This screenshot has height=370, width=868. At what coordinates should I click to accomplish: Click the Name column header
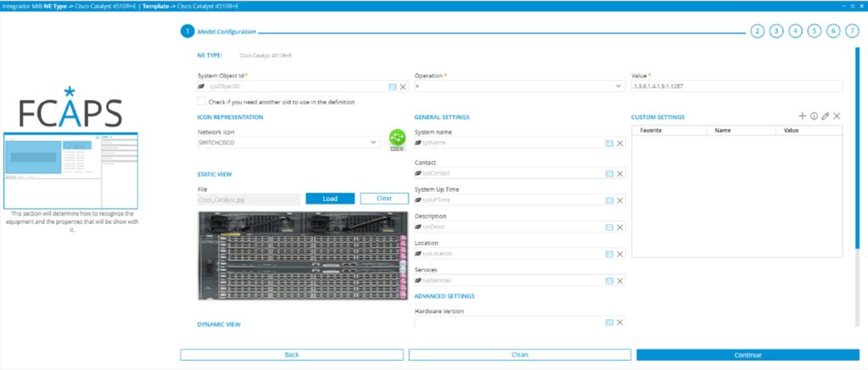tap(741, 131)
